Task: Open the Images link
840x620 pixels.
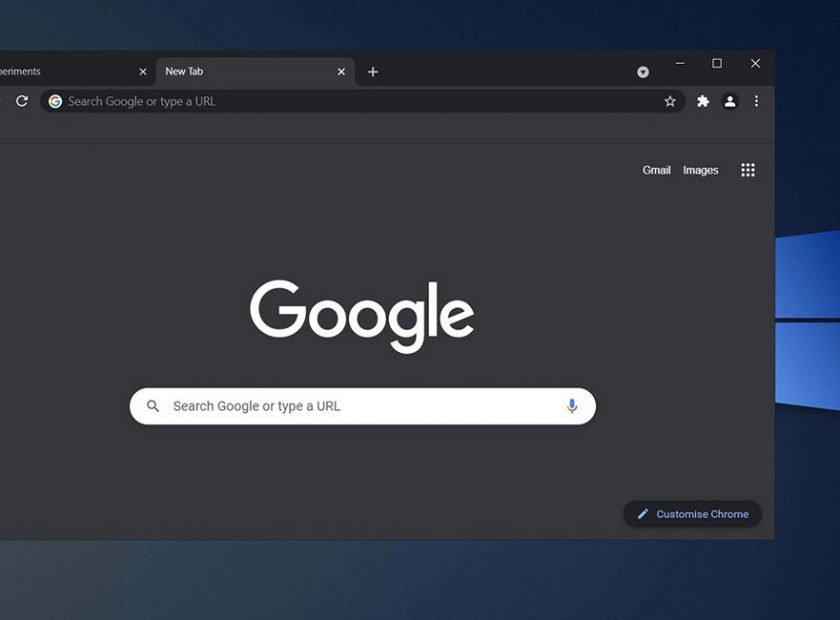Action: 700,170
